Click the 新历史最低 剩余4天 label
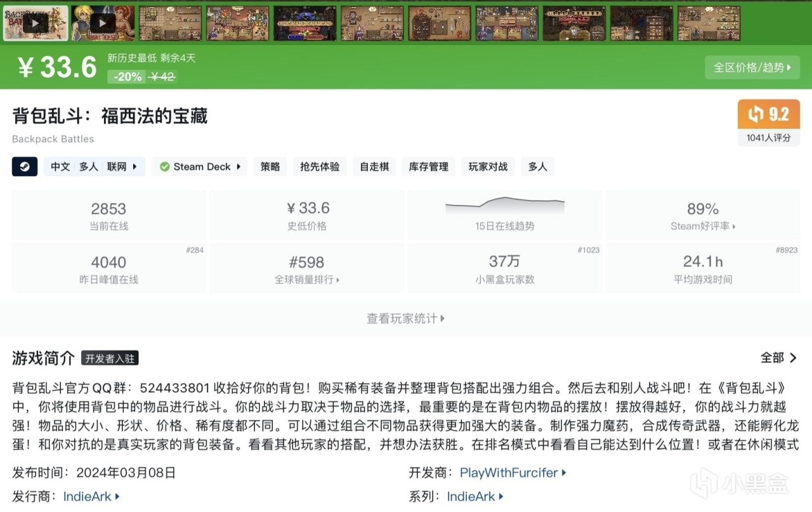This screenshot has width=812, height=512. click(152, 58)
